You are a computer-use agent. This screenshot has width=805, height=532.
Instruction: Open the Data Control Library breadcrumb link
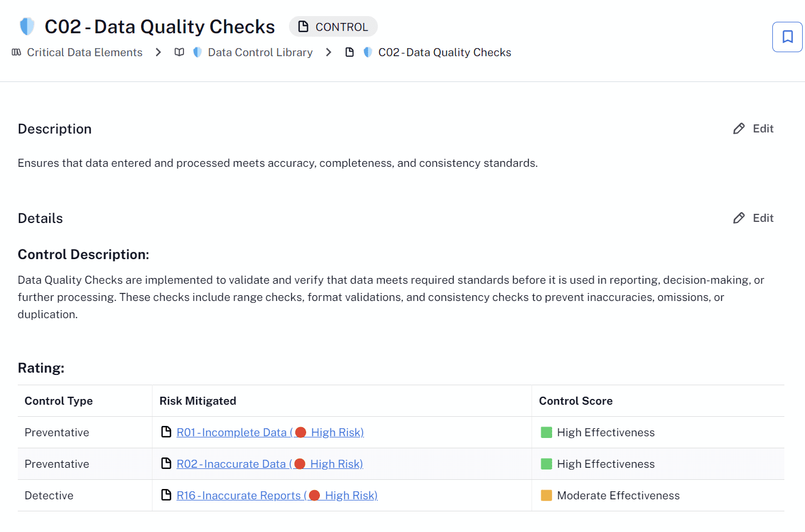click(260, 52)
